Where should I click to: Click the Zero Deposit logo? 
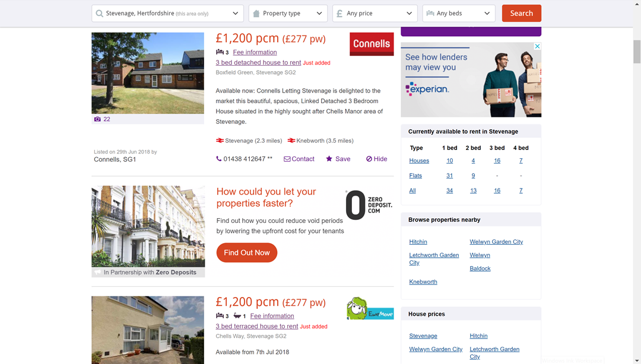[369, 205]
